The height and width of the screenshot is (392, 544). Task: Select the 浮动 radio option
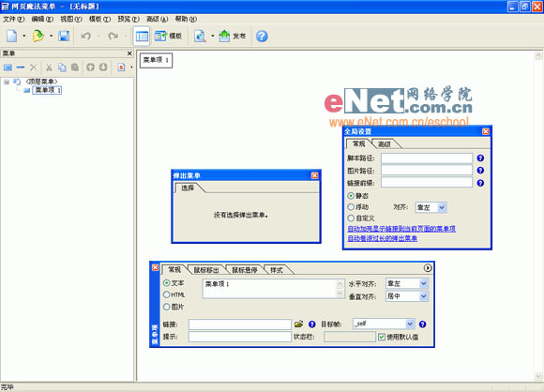351,207
